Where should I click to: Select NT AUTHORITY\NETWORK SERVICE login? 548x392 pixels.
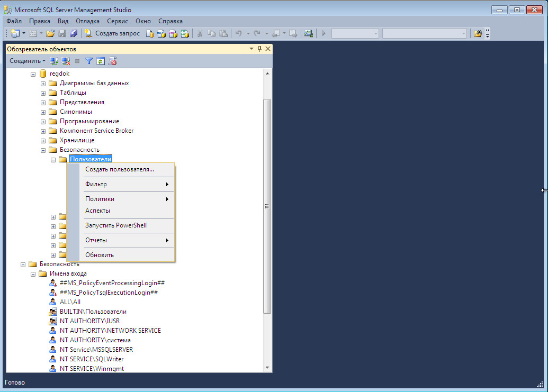[110, 330]
